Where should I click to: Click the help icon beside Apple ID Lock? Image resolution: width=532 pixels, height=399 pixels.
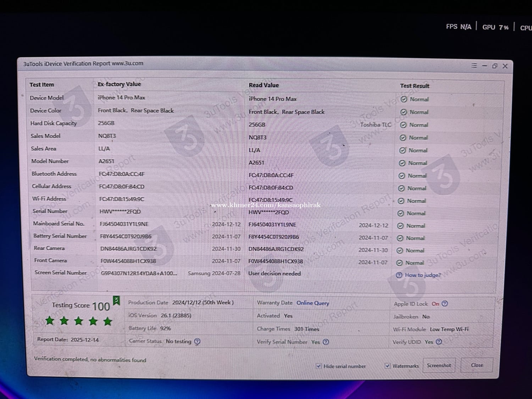tap(445, 304)
